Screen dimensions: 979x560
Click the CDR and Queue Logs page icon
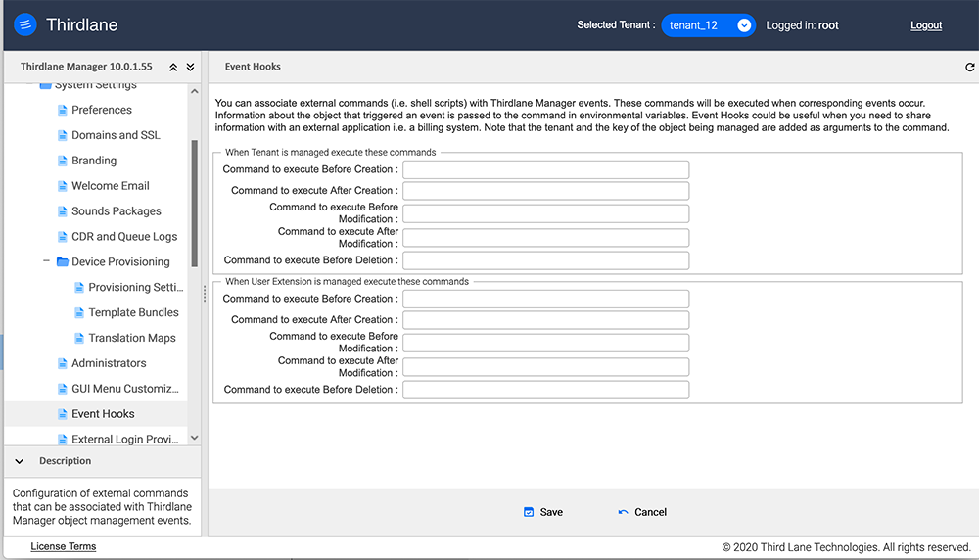click(x=62, y=237)
